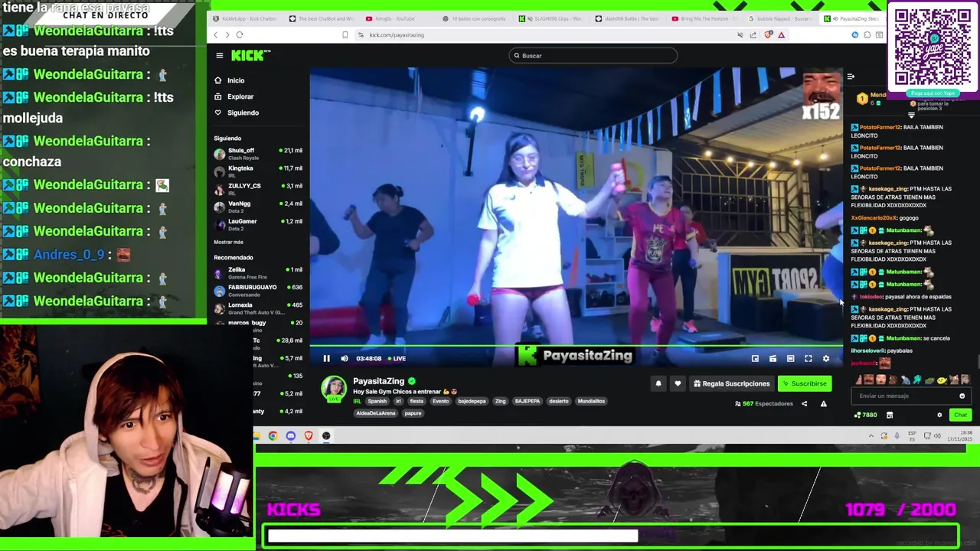
Task: Open Zeiika recommended channel
Action: (258, 273)
